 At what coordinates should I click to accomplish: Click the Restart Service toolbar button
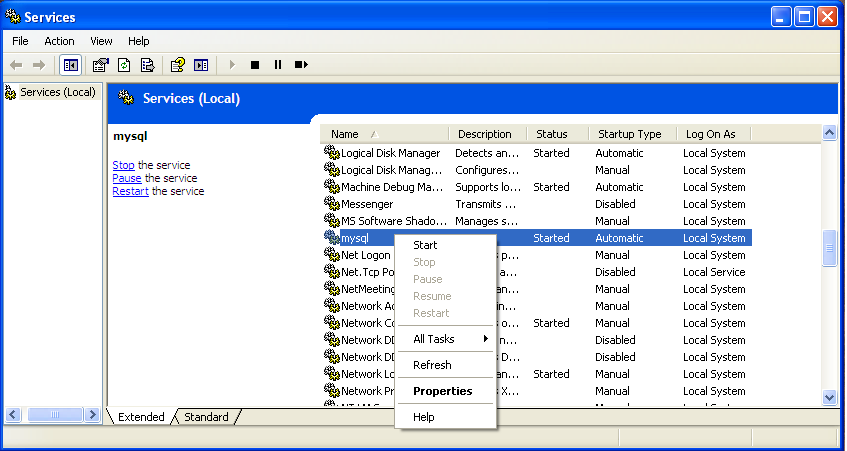pyautogui.click(x=301, y=65)
